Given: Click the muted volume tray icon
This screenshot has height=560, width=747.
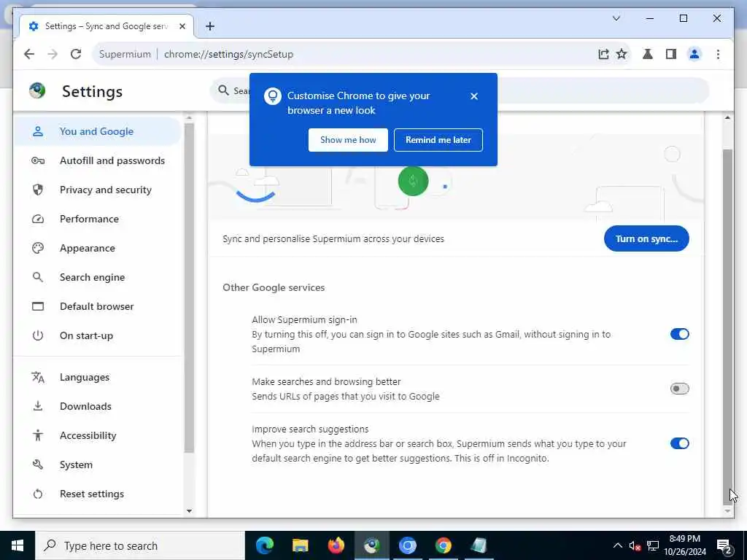Looking at the screenshot, I should pos(635,545).
